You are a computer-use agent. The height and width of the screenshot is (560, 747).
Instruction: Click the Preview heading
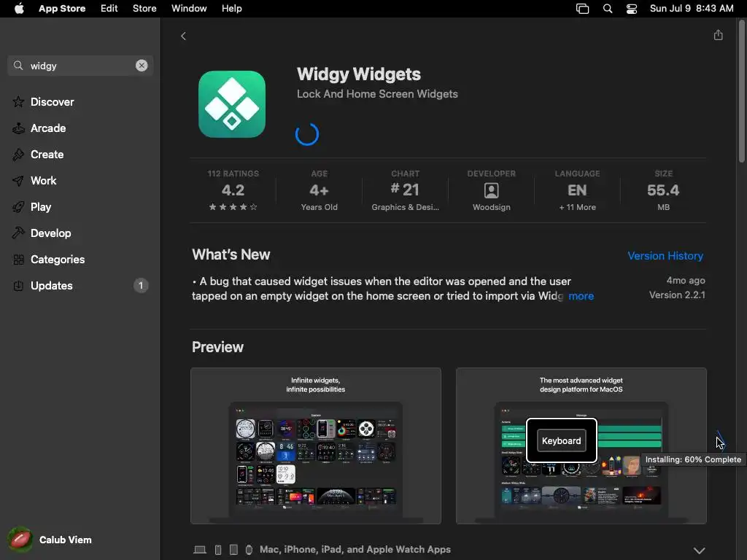pos(217,347)
